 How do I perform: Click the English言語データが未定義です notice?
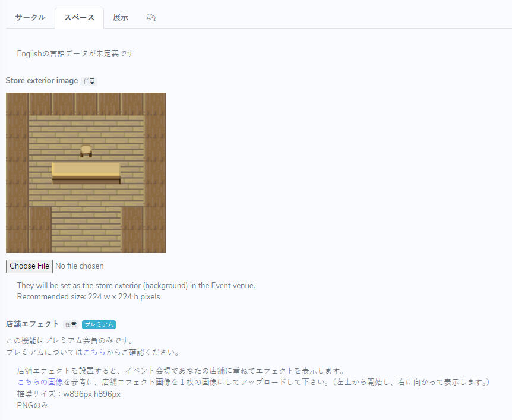pyautogui.click(x=75, y=53)
